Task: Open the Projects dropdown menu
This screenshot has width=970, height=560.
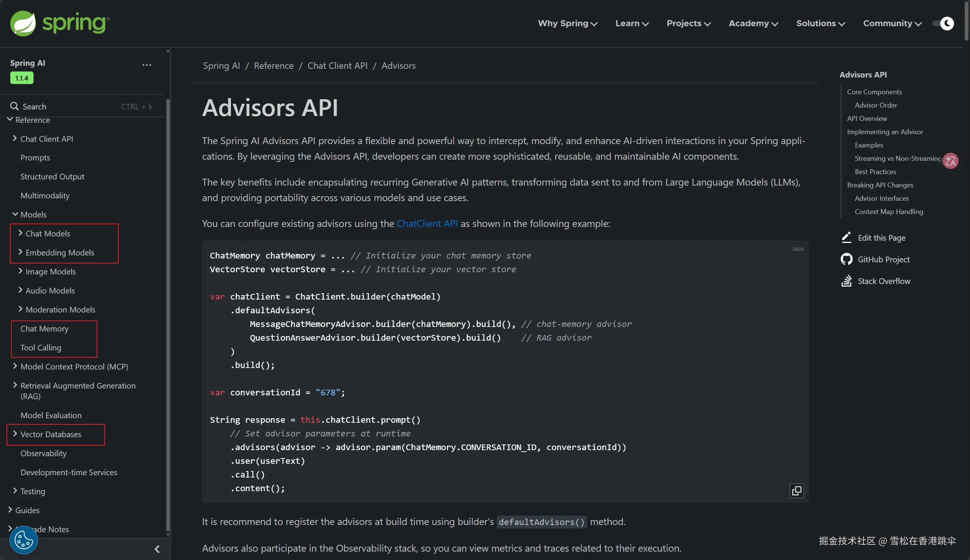Action: tap(688, 24)
